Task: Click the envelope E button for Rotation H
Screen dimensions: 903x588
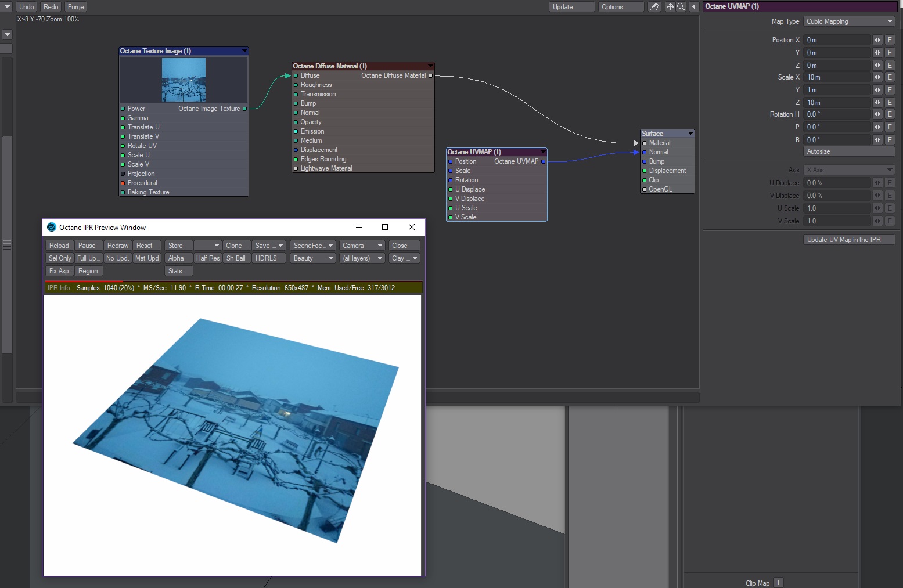Action: 890,114
